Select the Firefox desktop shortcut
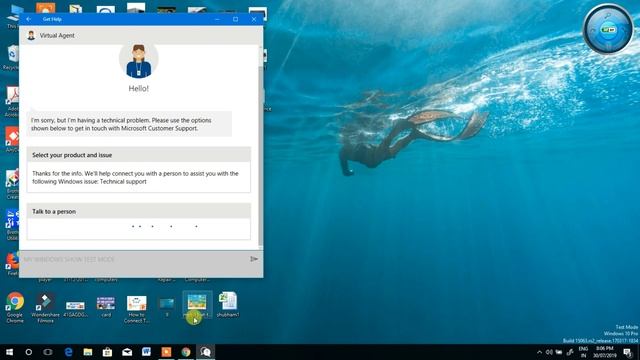Screen dimensions: 640x360 tap(12, 263)
